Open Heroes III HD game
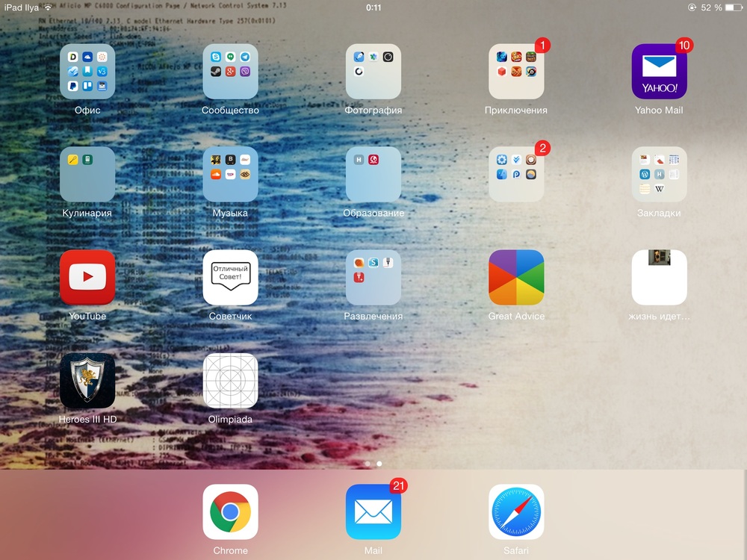 tap(87, 381)
